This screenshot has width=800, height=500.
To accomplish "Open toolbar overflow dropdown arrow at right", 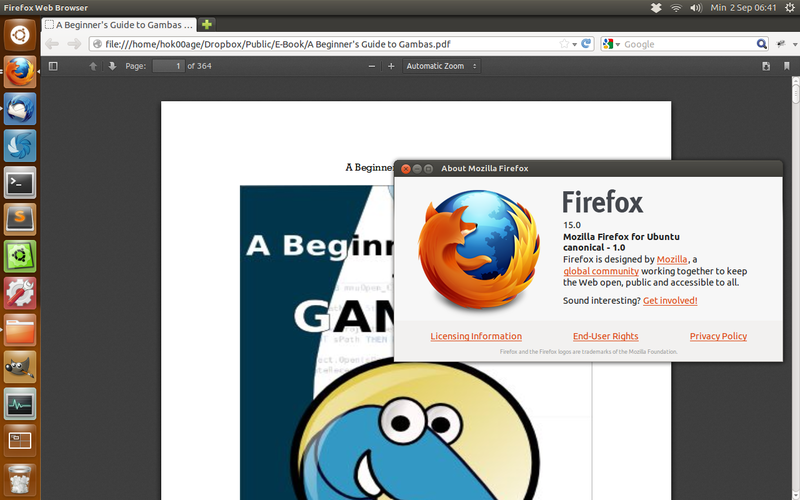I will 795,44.
